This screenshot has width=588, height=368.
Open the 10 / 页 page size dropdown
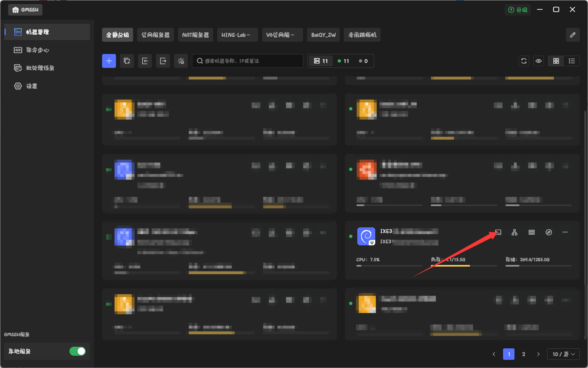tap(564, 354)
